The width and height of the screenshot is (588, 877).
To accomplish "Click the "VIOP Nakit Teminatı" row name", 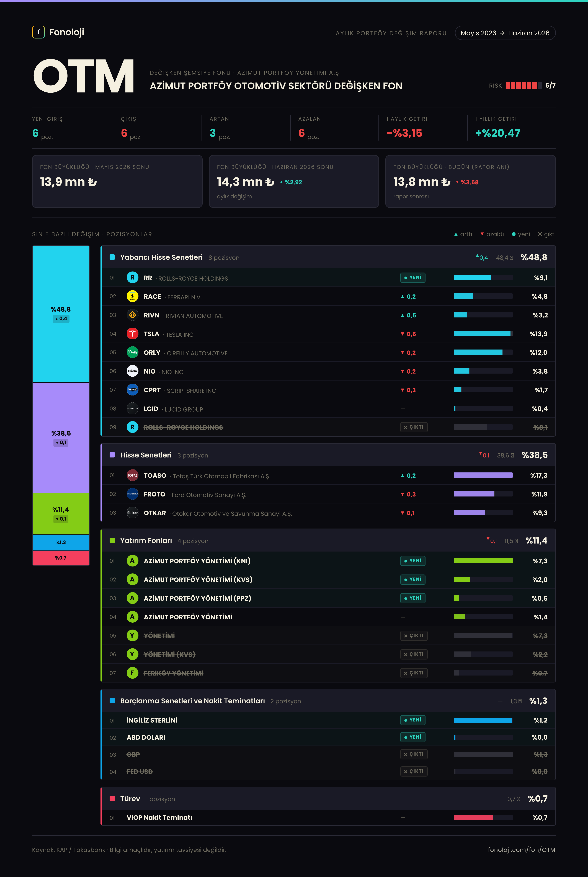I will coord(159,818).
